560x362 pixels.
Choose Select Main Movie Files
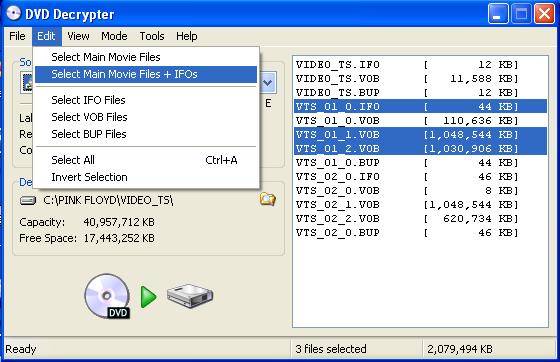[146, 57]
